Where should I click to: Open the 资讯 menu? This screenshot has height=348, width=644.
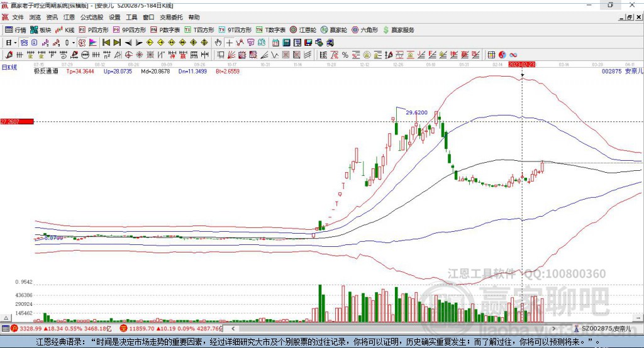click(x=52, y=17)
